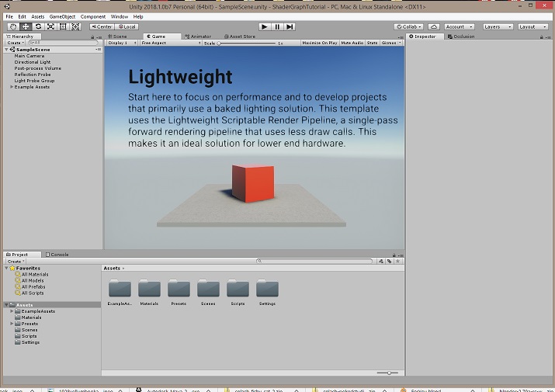Select the Presets folder icon in Assets grid
Image resolution: width=555 pixels, height=392 pixels.
coord(179,289)
